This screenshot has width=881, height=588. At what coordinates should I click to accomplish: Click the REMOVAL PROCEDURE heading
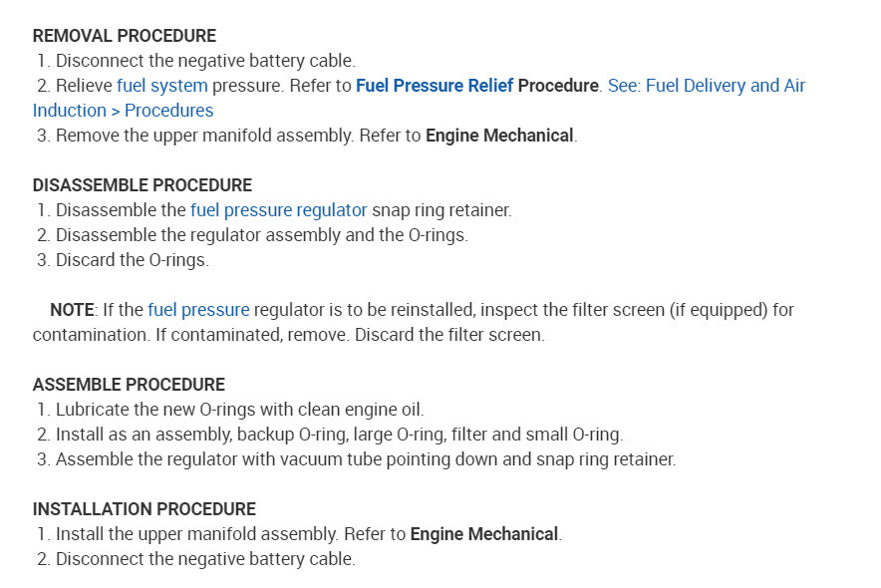[x=124, y=36]
